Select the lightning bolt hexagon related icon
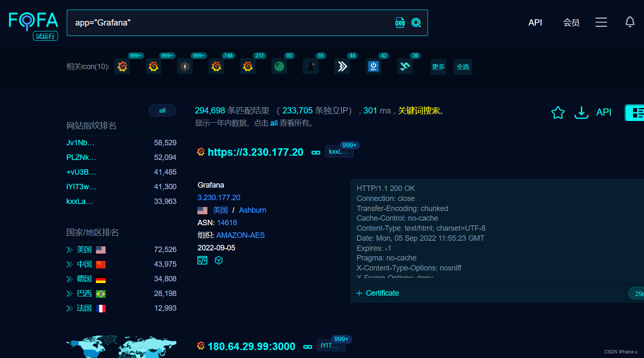Viewport: 644px width, 358px height. 185,66
